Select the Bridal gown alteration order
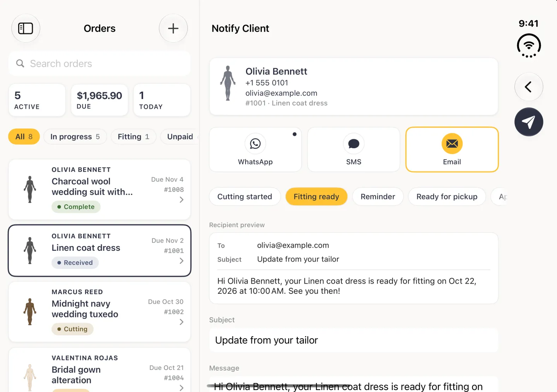This screenshot has width=557, height=392. (x=99, y=370)
